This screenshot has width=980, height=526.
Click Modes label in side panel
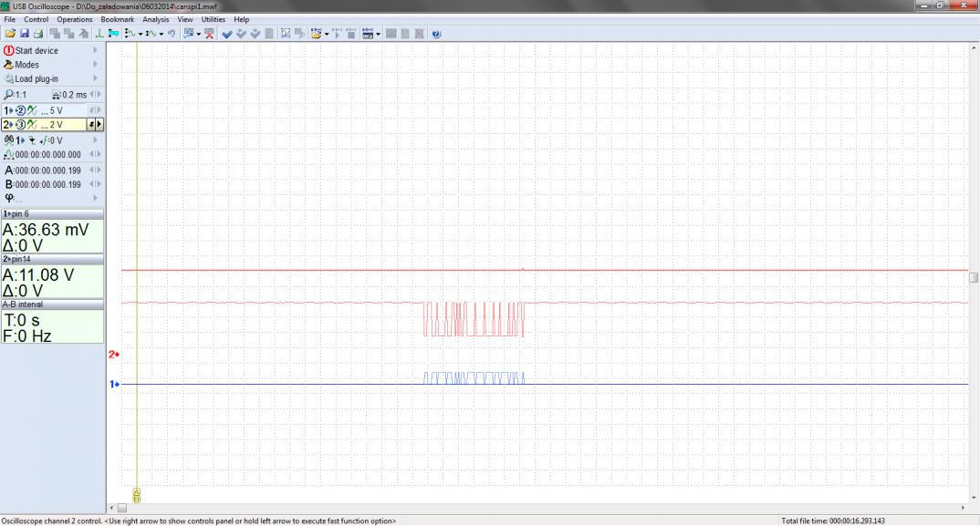coord(26,65)
